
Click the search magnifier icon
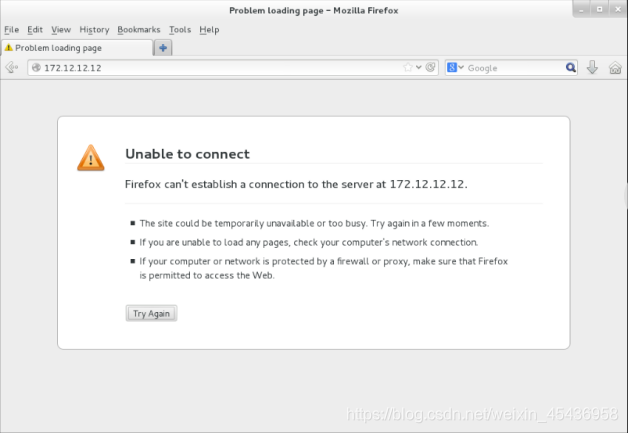[571, 68]
